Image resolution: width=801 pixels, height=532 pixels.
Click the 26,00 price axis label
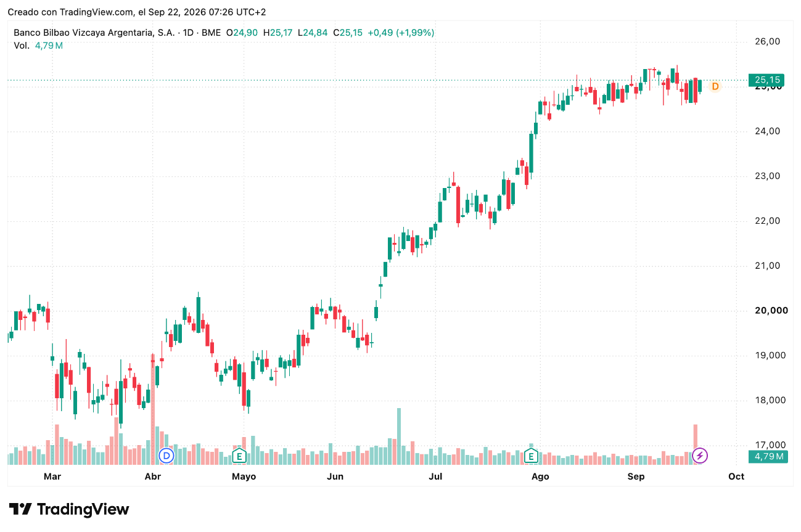[768, 41]
